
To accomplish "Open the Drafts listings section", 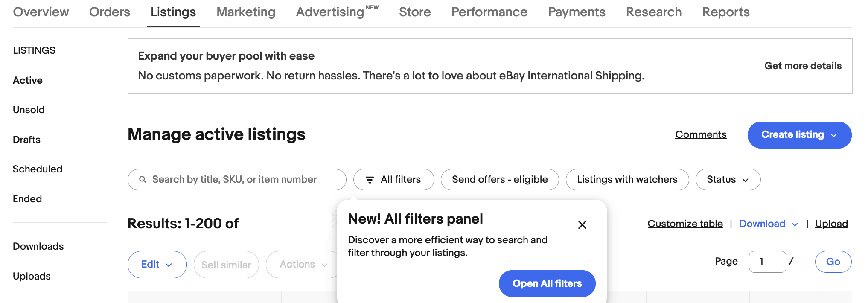I will 26,140.
